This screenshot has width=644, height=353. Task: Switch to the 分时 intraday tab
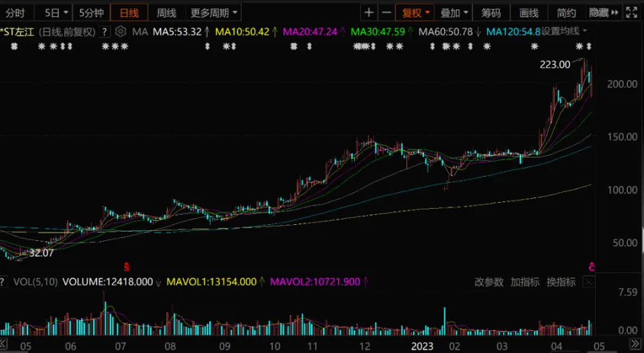(x=15, y=13)
